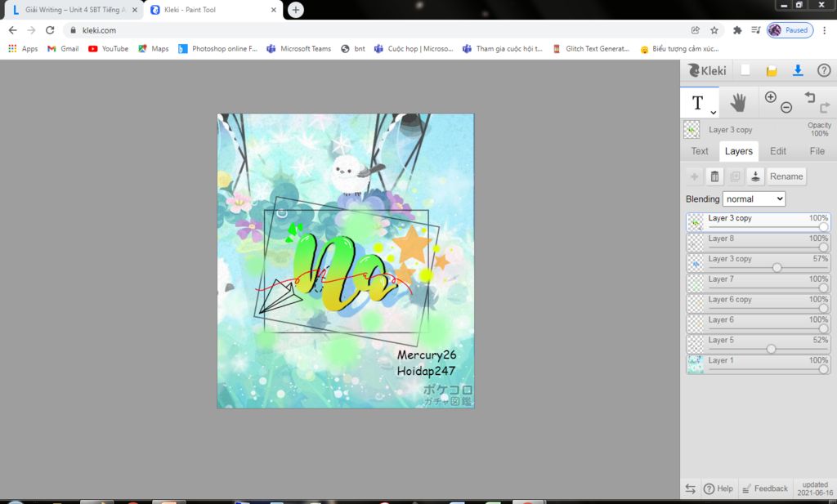Click the "updated 2021-06-16" text
The width and height of the screenshot is (837, 504).
pos(815,488)
